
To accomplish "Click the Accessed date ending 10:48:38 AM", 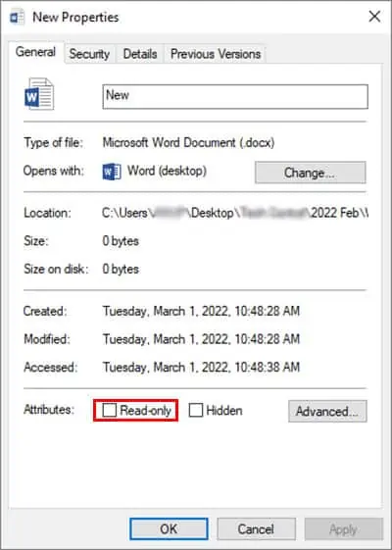I will pyautogui.click(x=201, y=368).
